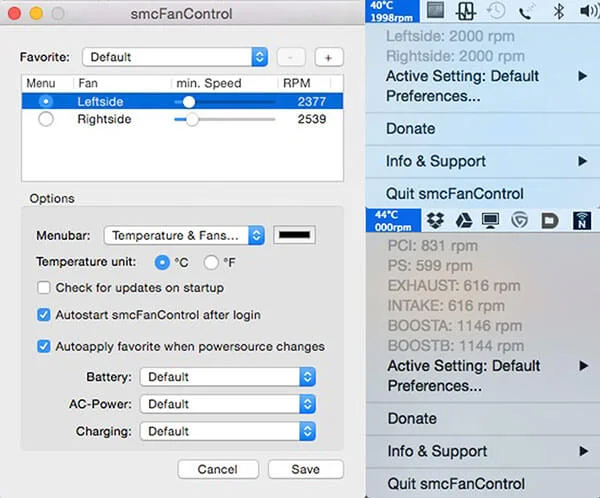The width and height of the screenshot is (600, 498).
Task: Select the Leftside fan name in table
Action: (100, 101)
